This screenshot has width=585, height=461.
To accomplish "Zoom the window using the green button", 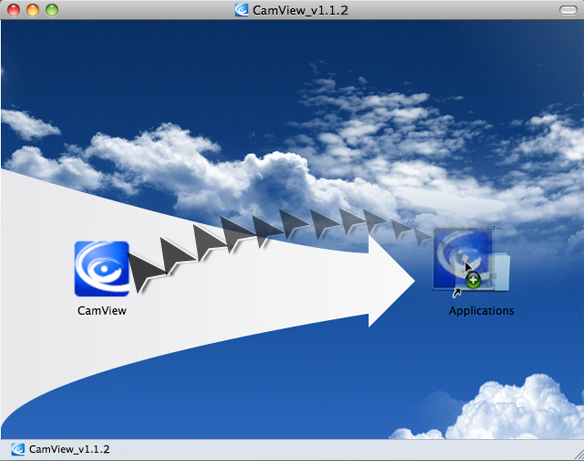I will pos(52,10).
